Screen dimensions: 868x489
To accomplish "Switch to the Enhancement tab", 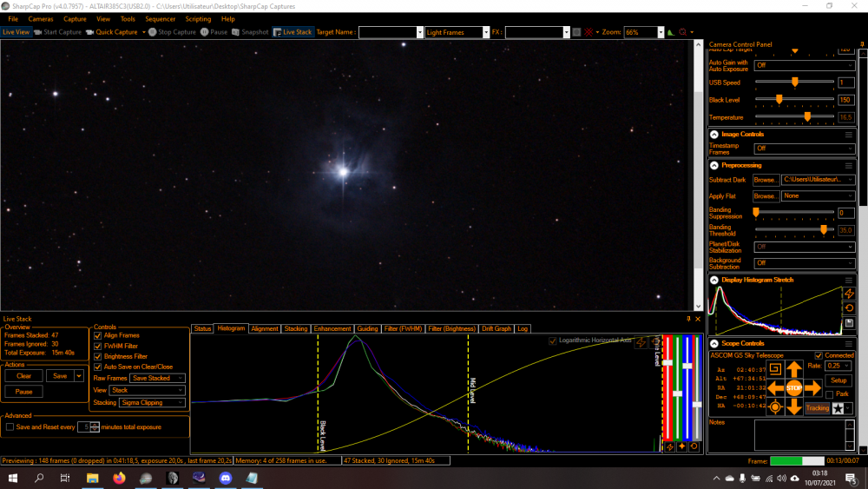I will click(332, 329).
